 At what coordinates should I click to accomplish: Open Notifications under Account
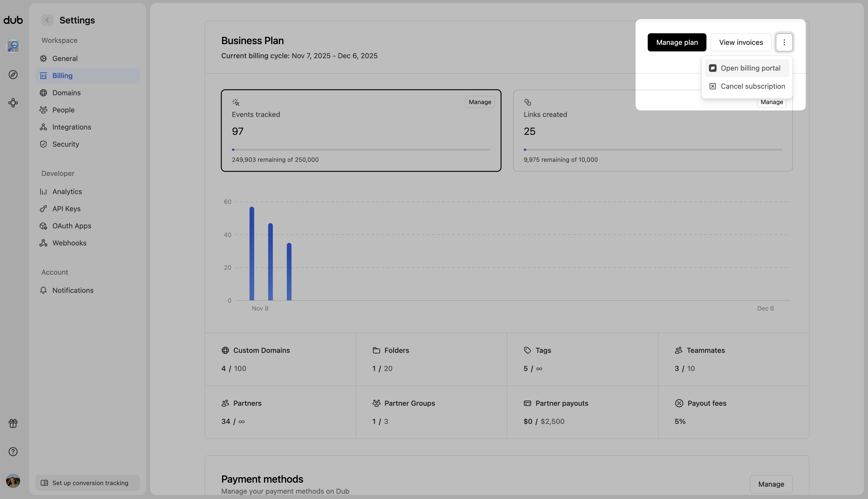[x=73, y=290]
